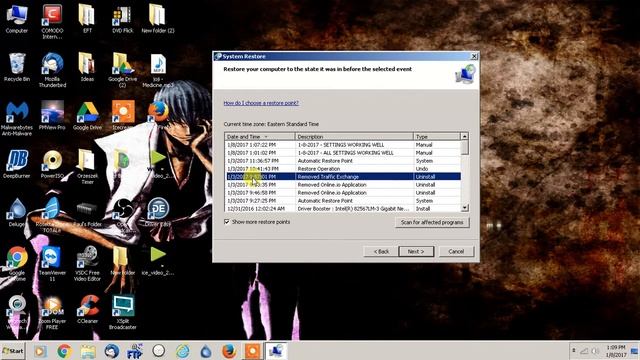
Task: Launch XSplit Broadcaster from desktop
Action: 122,312
